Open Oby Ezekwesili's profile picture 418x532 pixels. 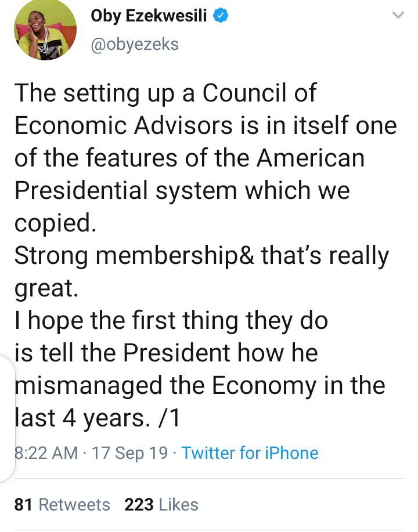pyautogui.click(x=46, y=30)
